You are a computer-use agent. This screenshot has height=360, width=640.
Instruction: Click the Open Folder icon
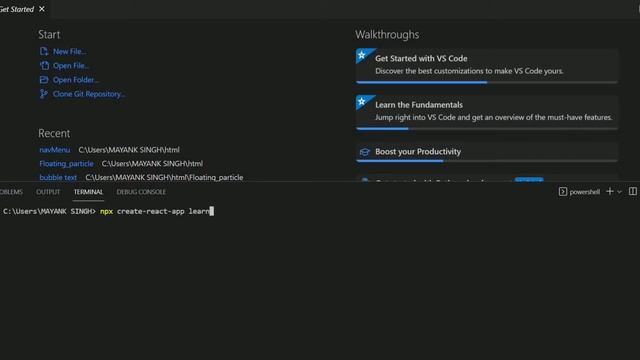coord(44,80)
